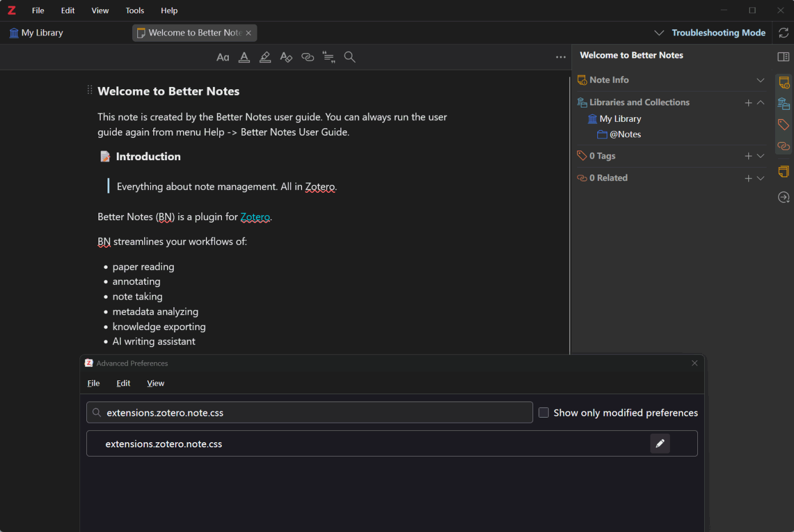Viewport: 794px width, 532px height.
Task: Click the Zotero app logo
Action: [x=11, y=10]
